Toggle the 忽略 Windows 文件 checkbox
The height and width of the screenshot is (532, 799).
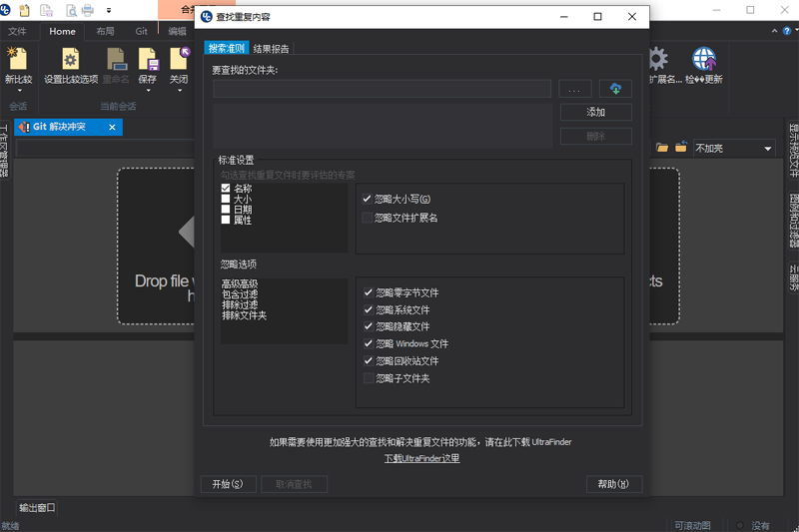tap(369, 344)
